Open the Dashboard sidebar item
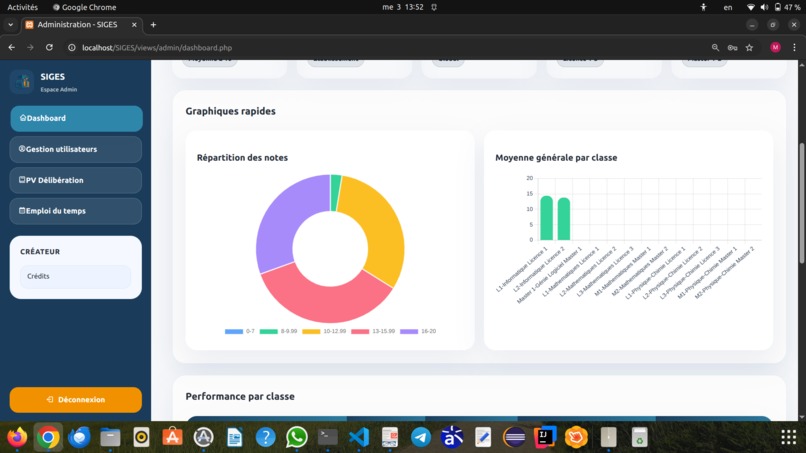The image size is (806, 453). point(76,118)
